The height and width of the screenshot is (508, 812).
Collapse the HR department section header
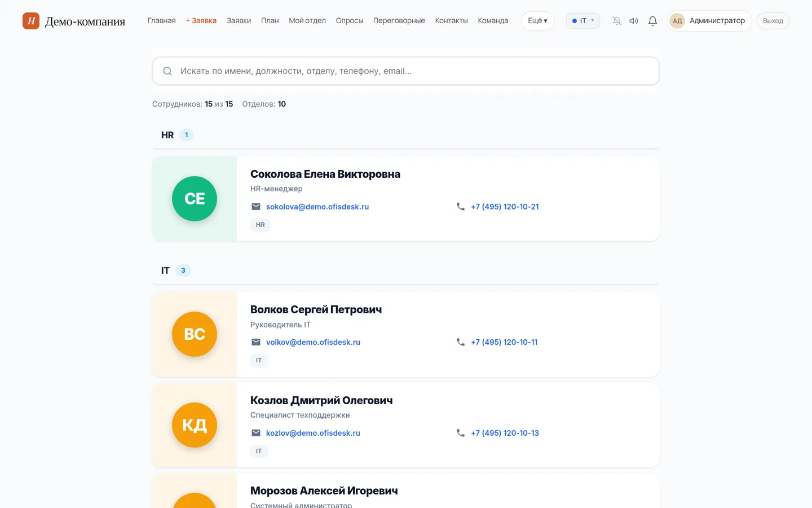click(x=406, y=135)
